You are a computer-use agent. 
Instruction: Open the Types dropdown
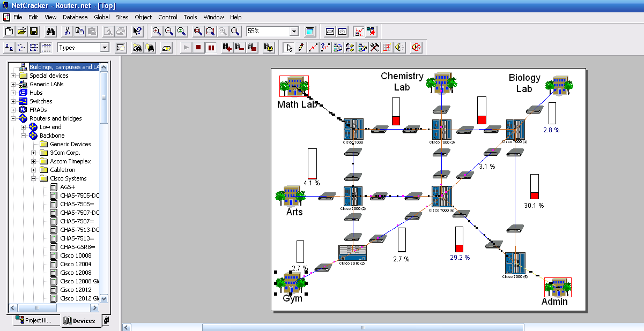pyautogui.click(x=104, y=48)
